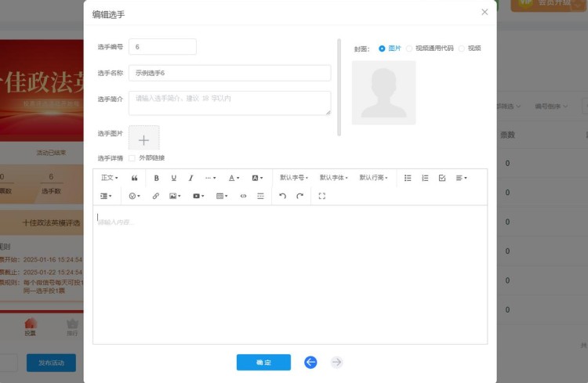Select the 视频通用代码 cover option
The image size is (588, 383).
[409, 49]
